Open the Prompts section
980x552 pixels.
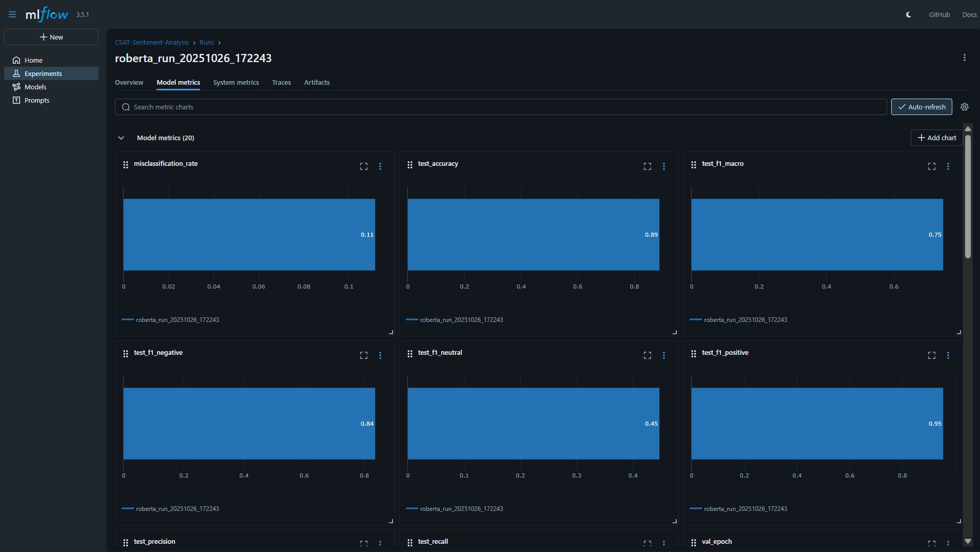[37, 100]
